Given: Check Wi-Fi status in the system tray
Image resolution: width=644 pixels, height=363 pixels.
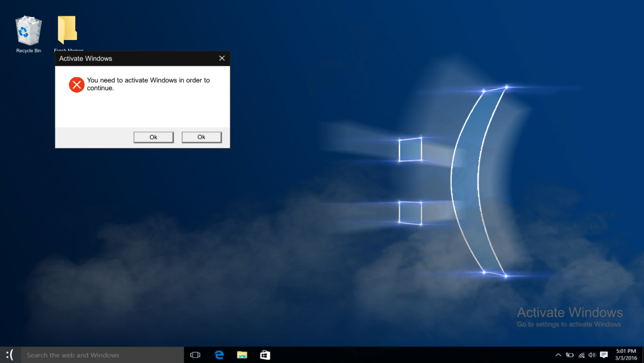Looking at the screenshot, I should [x=581, y=355].
